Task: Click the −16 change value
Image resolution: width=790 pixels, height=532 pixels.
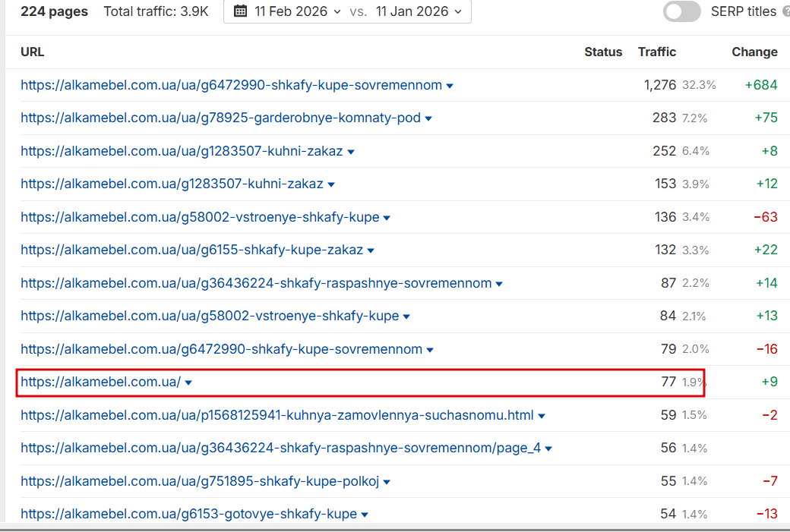Action: [766, 349]
